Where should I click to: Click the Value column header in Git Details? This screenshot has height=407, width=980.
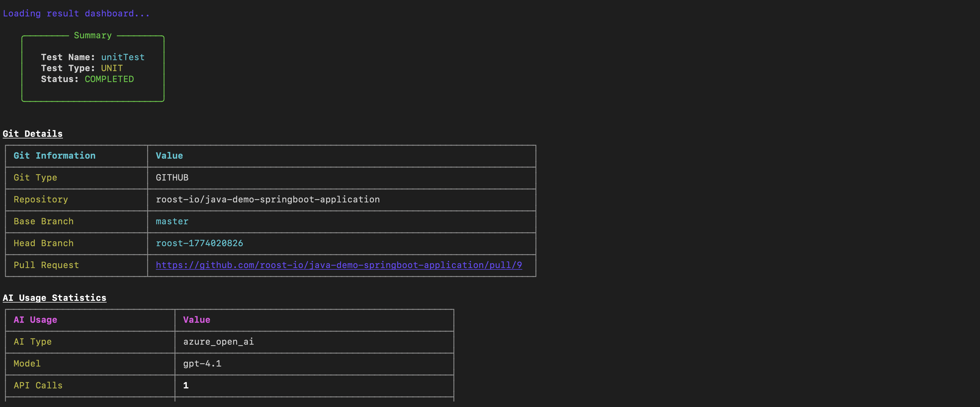(x=169, y=156)
